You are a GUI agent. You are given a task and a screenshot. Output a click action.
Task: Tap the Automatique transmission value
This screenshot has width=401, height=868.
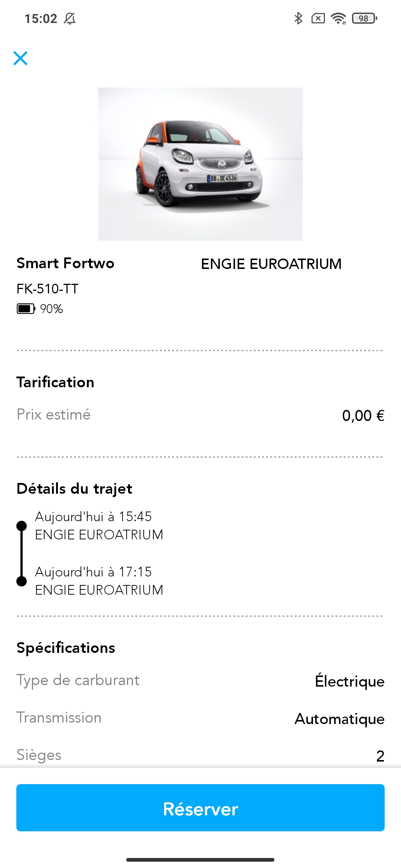(339, 719)
